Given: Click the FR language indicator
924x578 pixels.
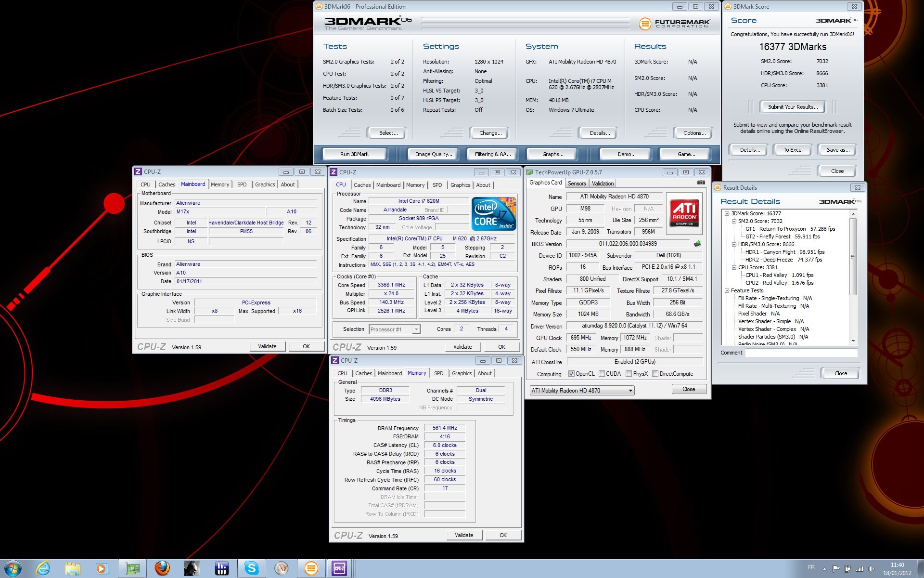Looking at the screenshot, I should point(811,568).
